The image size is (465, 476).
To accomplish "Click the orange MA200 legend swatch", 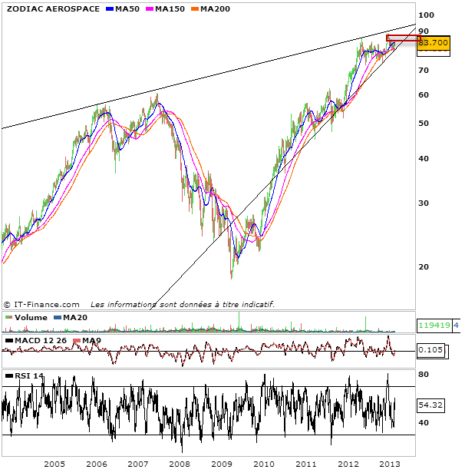I will tap(196, 8).
